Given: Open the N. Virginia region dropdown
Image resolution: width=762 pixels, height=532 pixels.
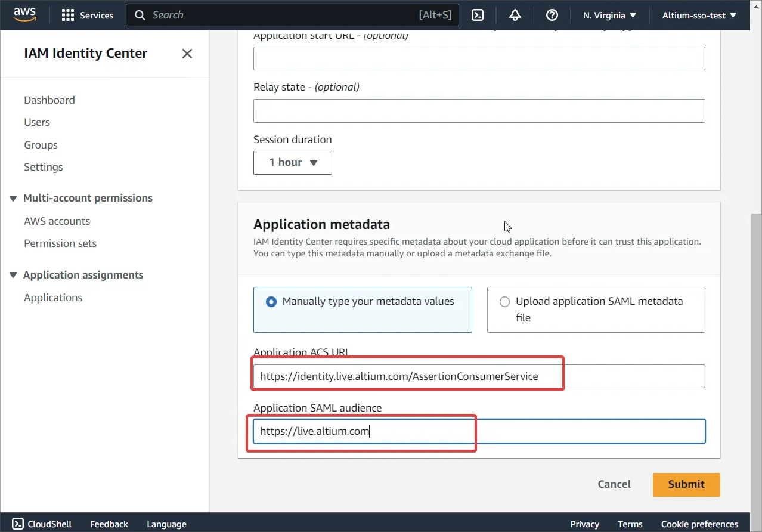Looking at the screenshot, I should click(609, 16).
